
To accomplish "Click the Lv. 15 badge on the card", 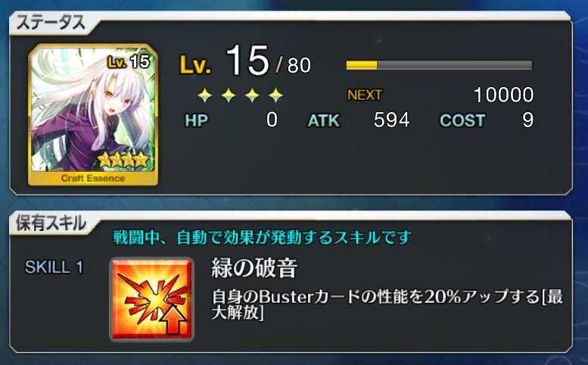I will 128,62.
